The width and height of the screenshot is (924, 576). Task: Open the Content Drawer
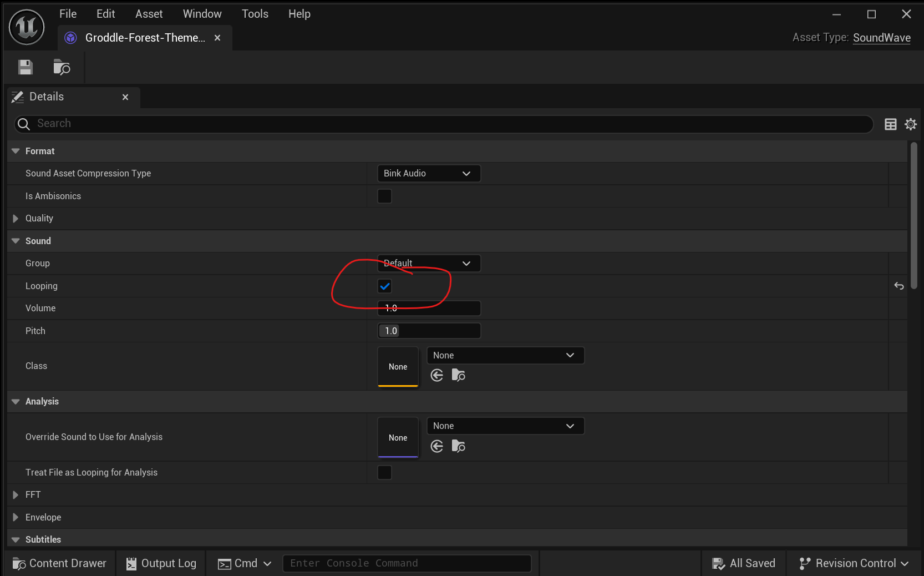click(60, 563)
